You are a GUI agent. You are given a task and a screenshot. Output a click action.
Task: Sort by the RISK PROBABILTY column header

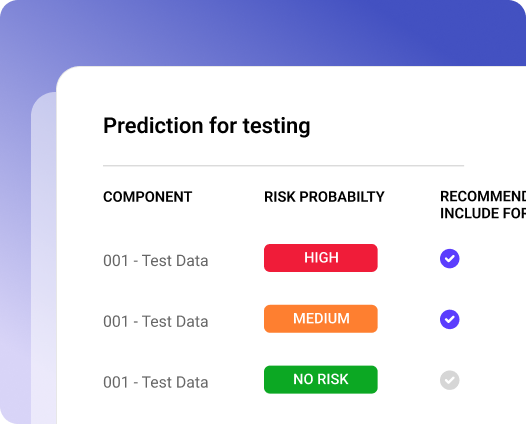point(324,197)
